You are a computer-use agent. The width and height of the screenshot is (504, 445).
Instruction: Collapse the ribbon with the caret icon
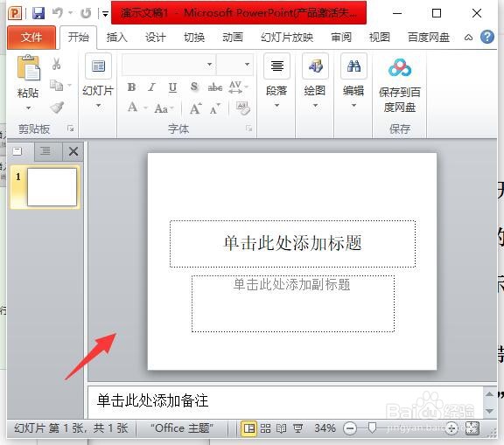click(x=468, y=38)
